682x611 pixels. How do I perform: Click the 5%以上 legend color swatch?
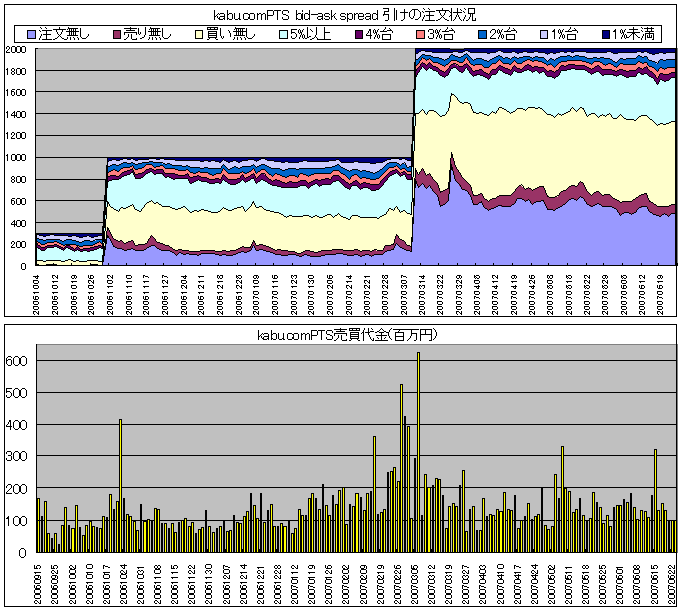point(282,35)
